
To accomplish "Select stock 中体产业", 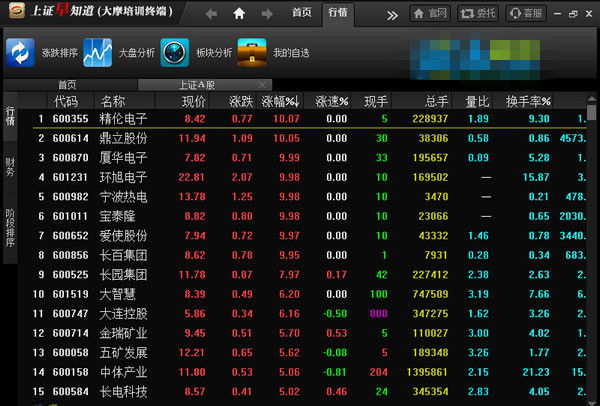I will [x=123, y=372].
